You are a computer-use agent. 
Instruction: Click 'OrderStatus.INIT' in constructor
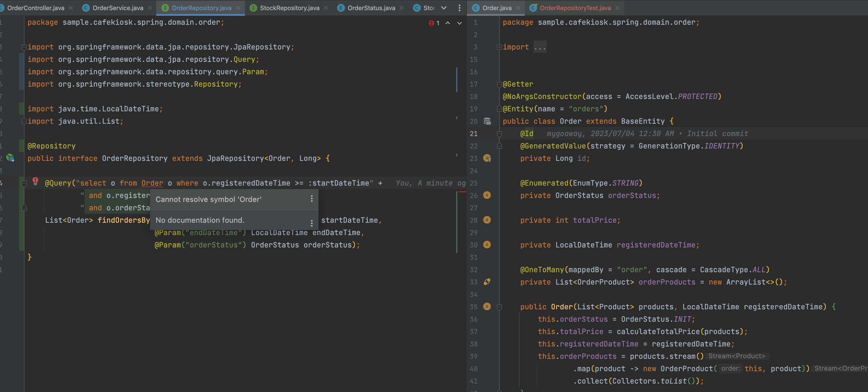[x=656, y=319]
